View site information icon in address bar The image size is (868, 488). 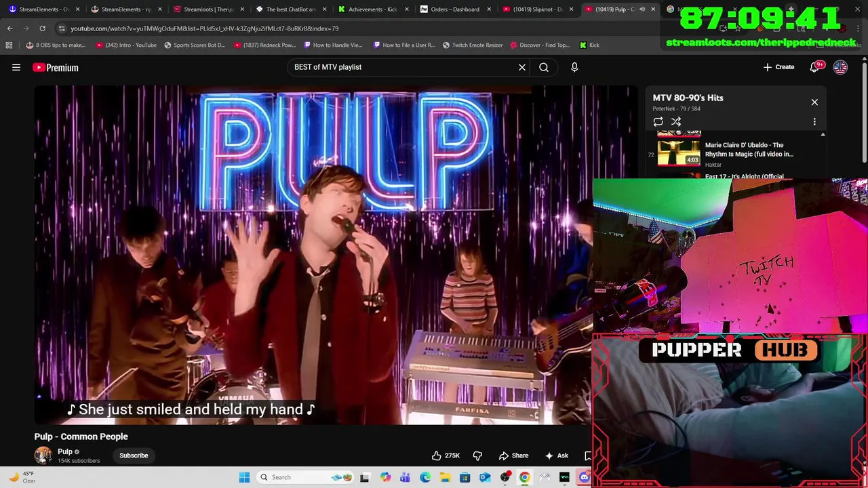62,28
